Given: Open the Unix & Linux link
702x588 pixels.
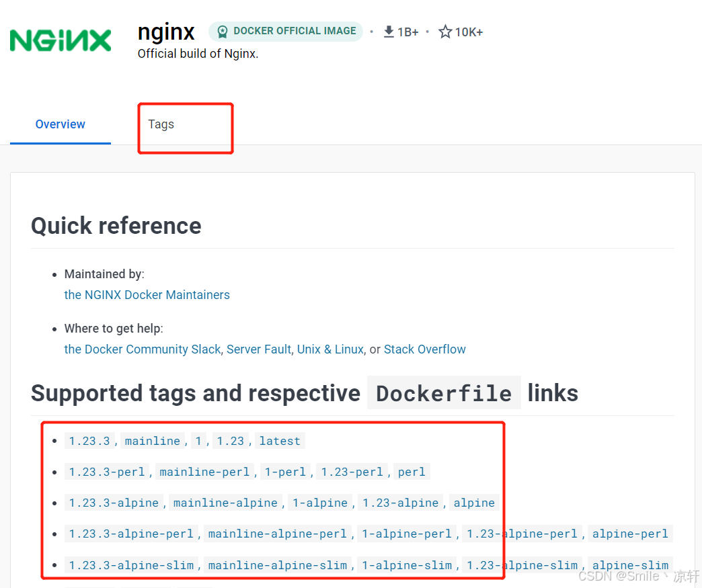Looking at the screenshot, I should 330,349.
